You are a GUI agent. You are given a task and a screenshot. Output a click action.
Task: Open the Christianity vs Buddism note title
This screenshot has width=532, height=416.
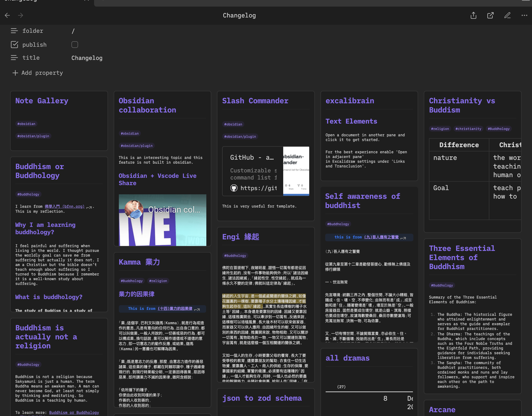(x=462, y=105)
